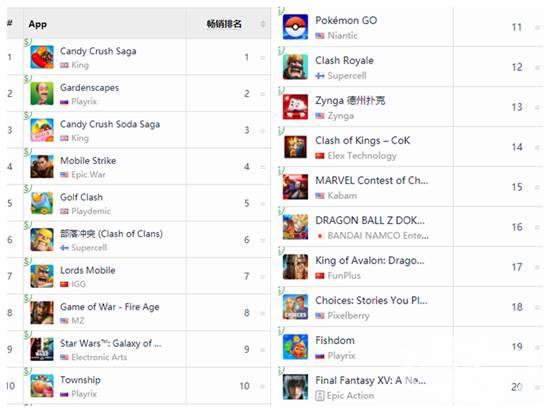Click the Gardenscapes game icon
550x413 pixels.
pyautogui.click(x=42, y=93)
